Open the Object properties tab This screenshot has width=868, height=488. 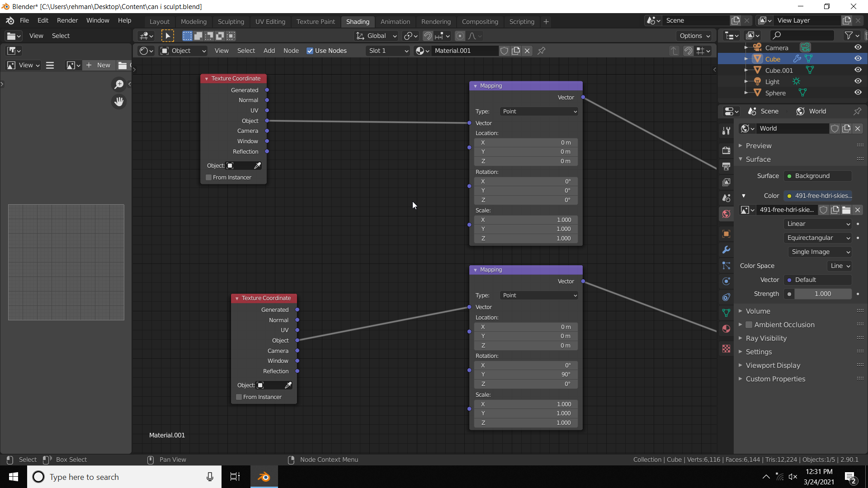pos(726,234)
